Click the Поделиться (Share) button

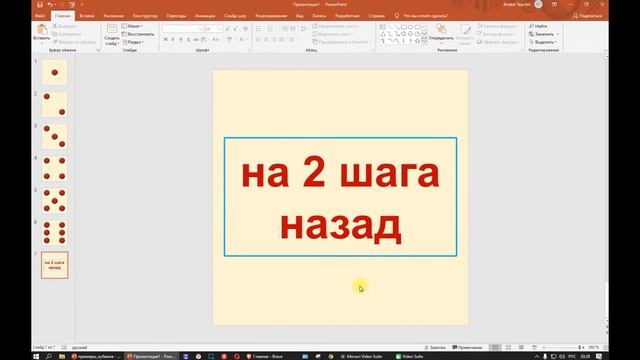tap(587, 16)
